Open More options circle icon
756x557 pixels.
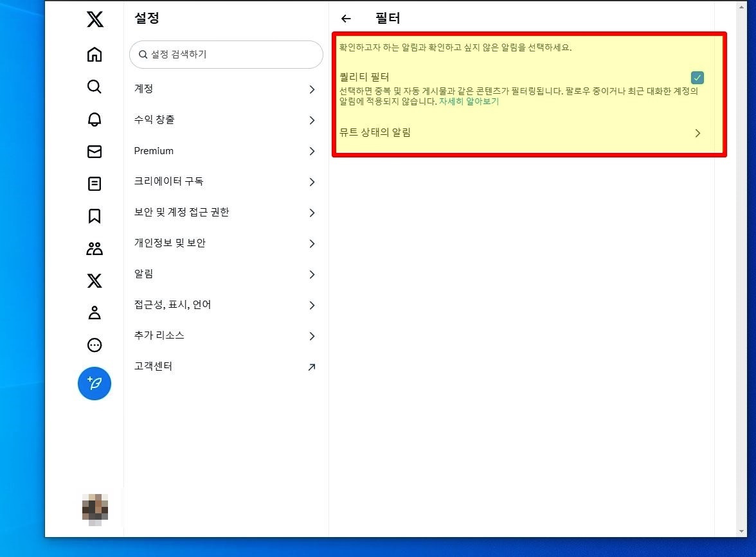[x=94, y=345]
